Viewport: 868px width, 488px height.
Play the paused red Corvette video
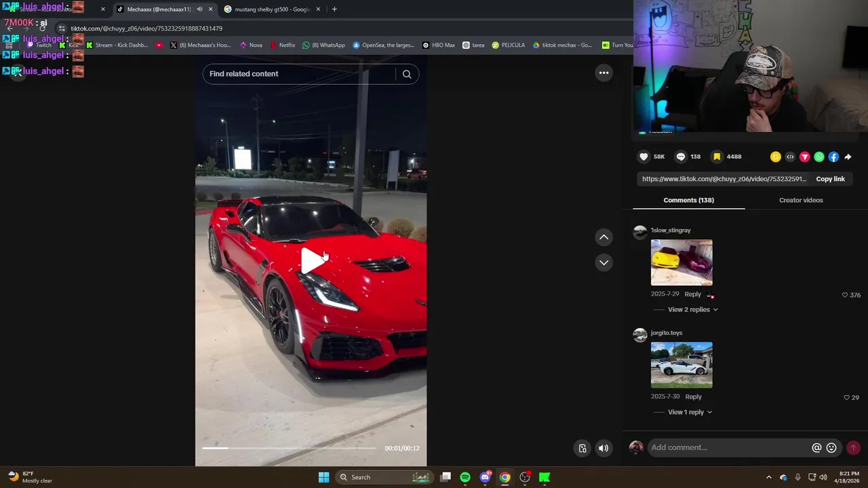point(312,261)
